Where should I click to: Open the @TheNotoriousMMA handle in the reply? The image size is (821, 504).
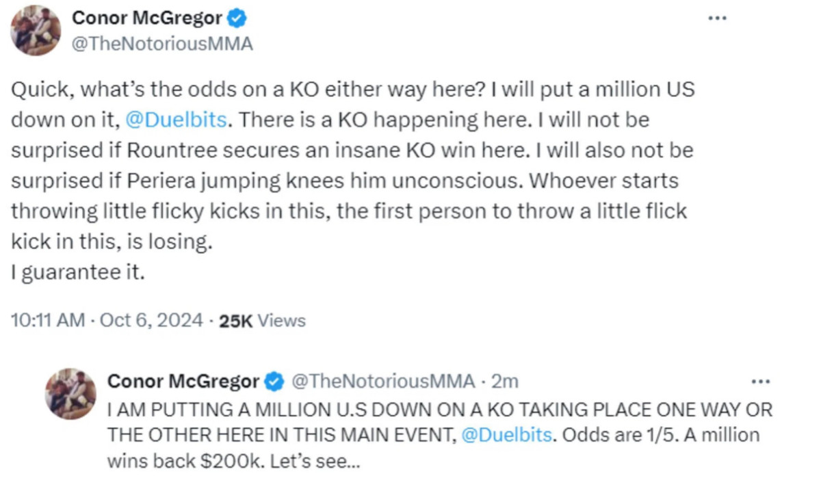tap(382, 382)
